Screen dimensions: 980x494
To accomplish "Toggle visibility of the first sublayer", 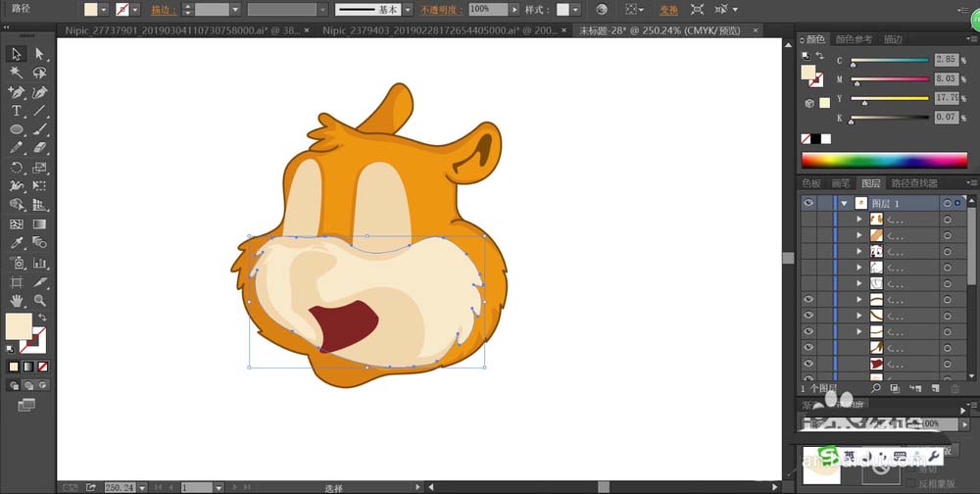I will (808, 220).
